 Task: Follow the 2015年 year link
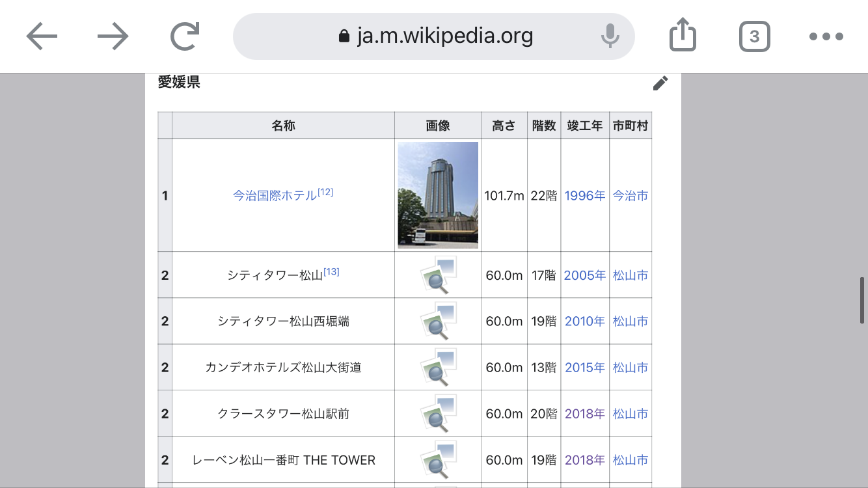(584, 368)
